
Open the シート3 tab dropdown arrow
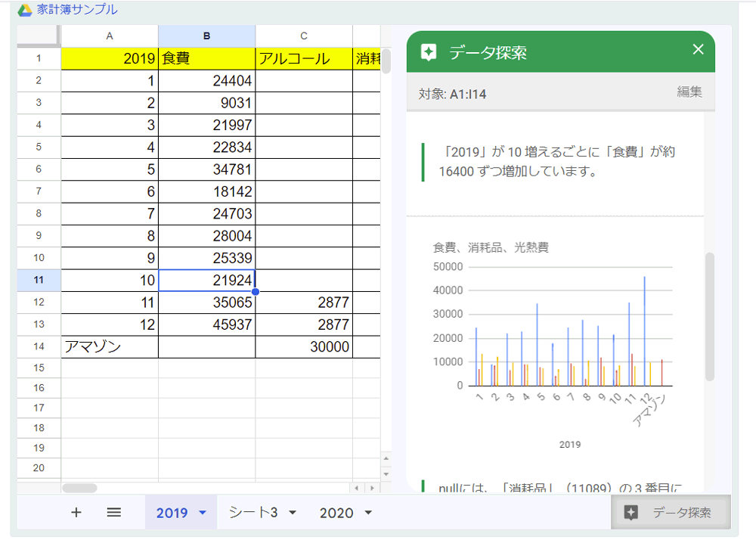click(292, 513)
